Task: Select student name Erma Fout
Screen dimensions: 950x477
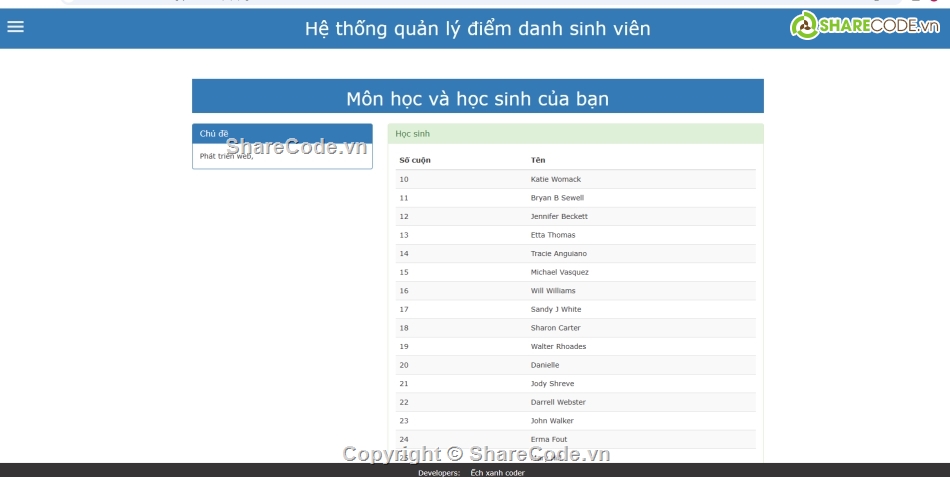Action: click(549, 439)
